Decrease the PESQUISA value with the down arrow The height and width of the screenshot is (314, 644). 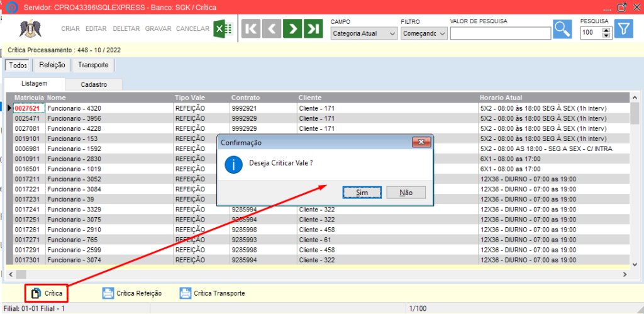(x=607, y=36)
